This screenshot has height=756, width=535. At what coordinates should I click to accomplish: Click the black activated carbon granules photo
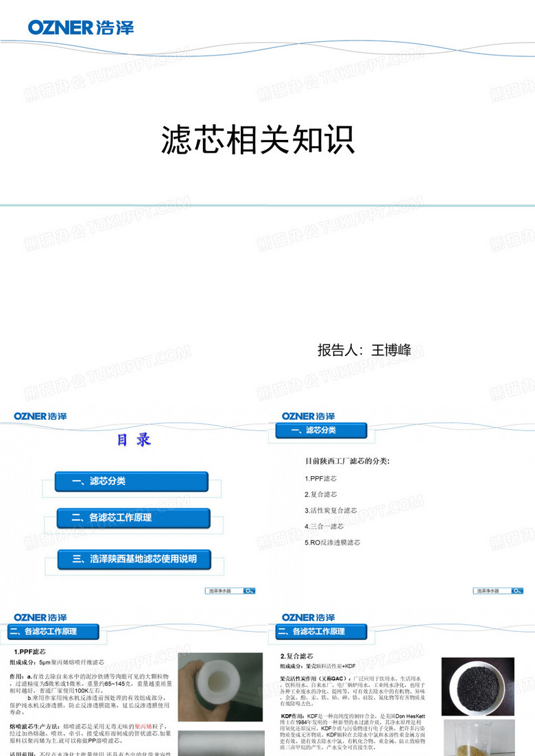point(478,687)
